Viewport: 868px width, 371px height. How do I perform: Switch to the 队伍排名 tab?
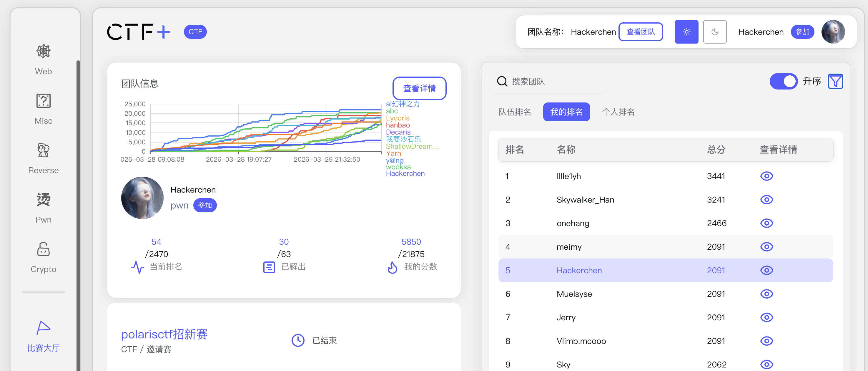coord(515,112)
